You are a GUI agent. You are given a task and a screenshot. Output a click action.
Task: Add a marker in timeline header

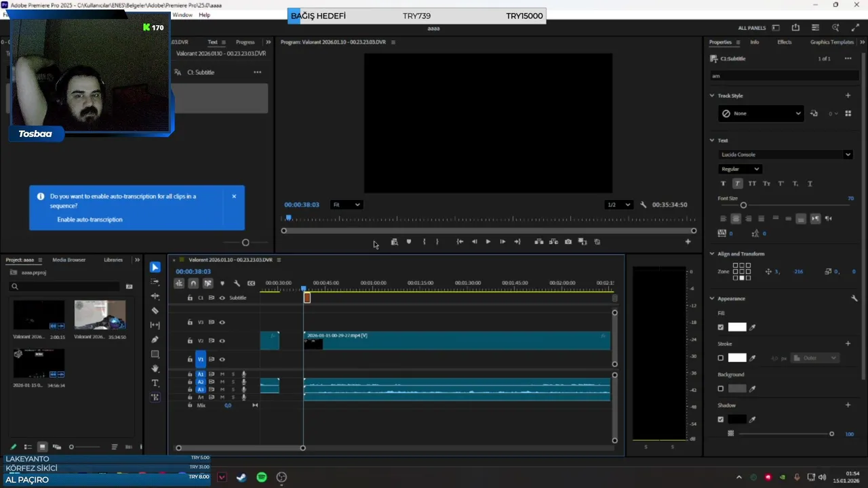[x=222, y=283]
